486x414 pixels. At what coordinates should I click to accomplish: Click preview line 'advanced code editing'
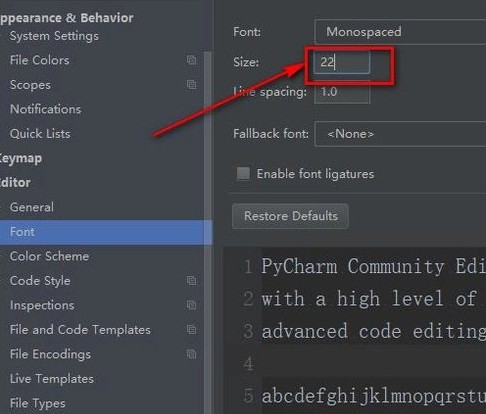click(373, 332)
